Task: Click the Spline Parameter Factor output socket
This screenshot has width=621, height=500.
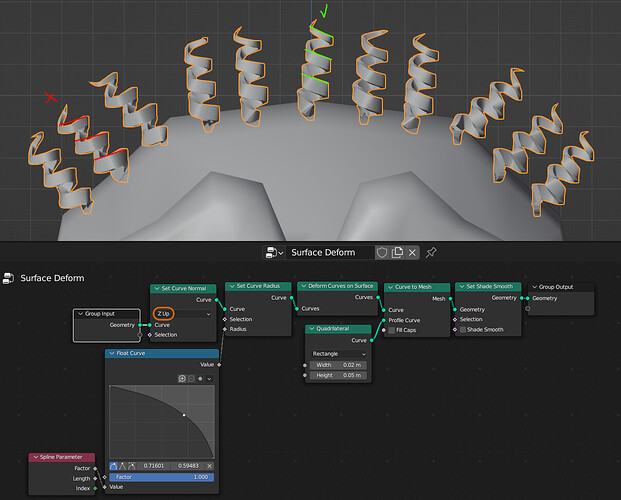Action: pos(95,468)
